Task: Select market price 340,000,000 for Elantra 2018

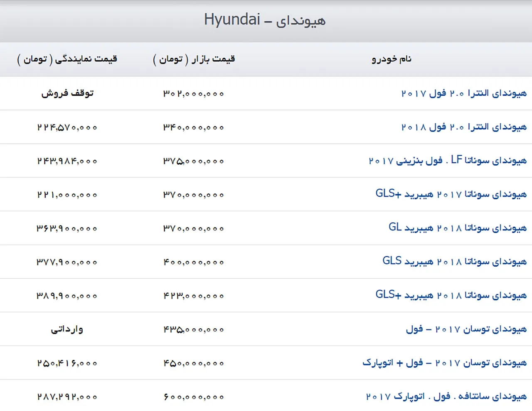Action: (193, 128)
